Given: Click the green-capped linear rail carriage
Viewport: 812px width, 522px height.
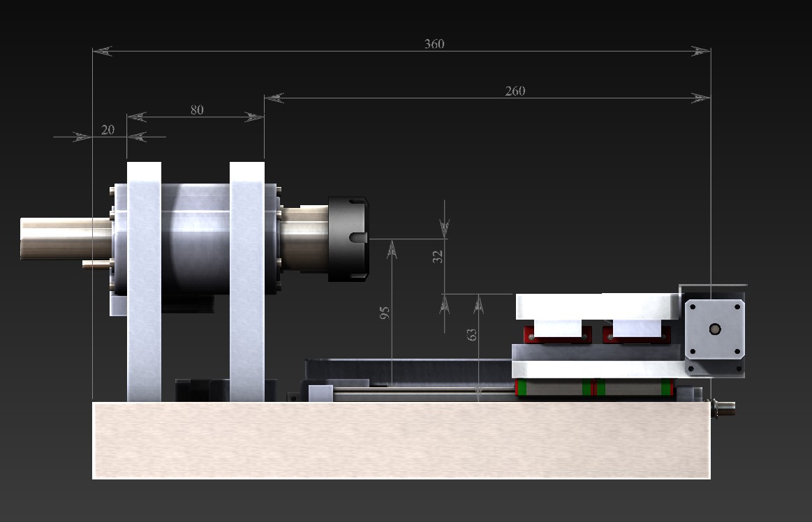Looking at the screenshot, I should coord(594,387).
